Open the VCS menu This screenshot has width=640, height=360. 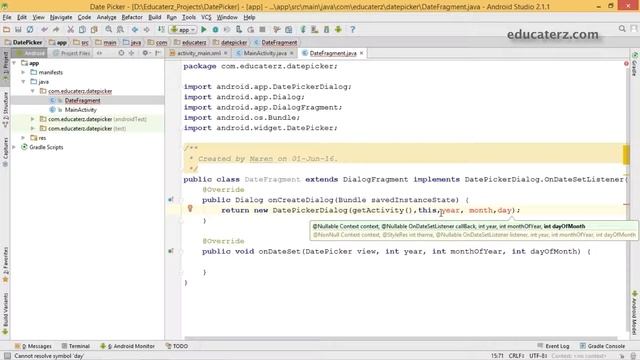coord(206,17)
